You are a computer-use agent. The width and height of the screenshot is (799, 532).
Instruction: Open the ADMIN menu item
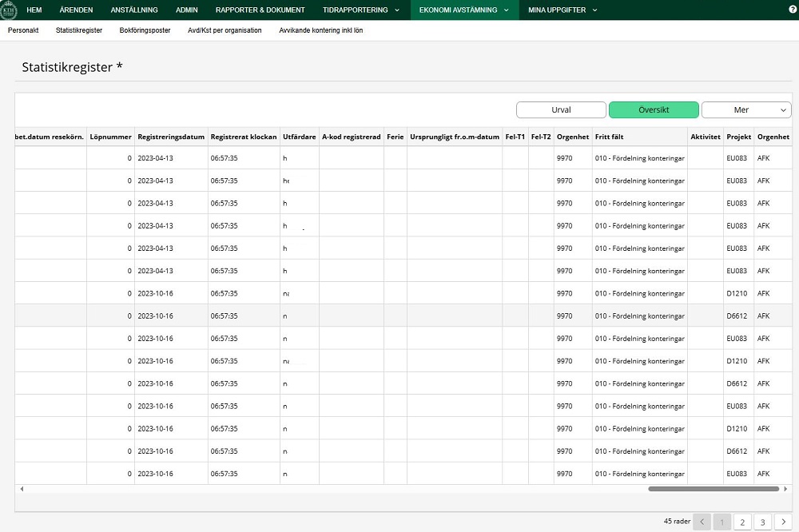(186, 10)
